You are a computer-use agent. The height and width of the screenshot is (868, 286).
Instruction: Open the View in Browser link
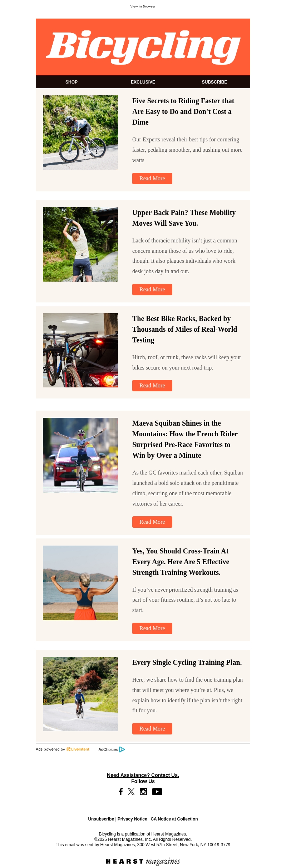143,6
